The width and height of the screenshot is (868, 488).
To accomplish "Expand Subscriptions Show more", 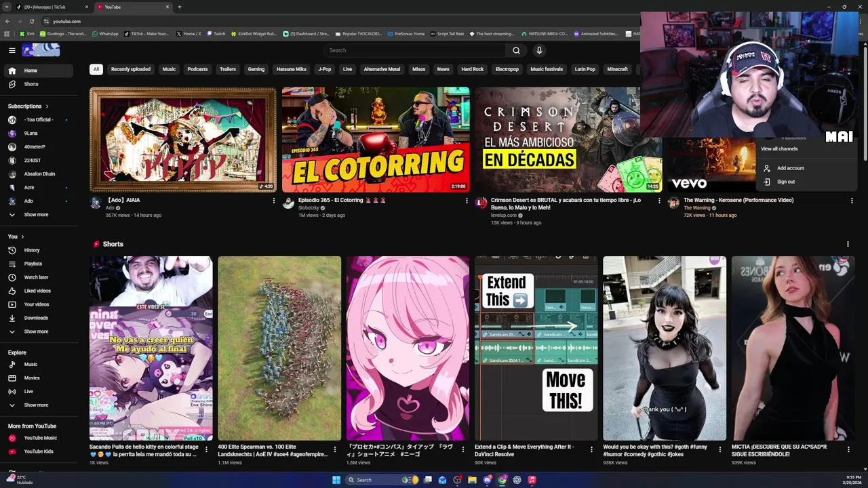I will click(x=38, y=214).
